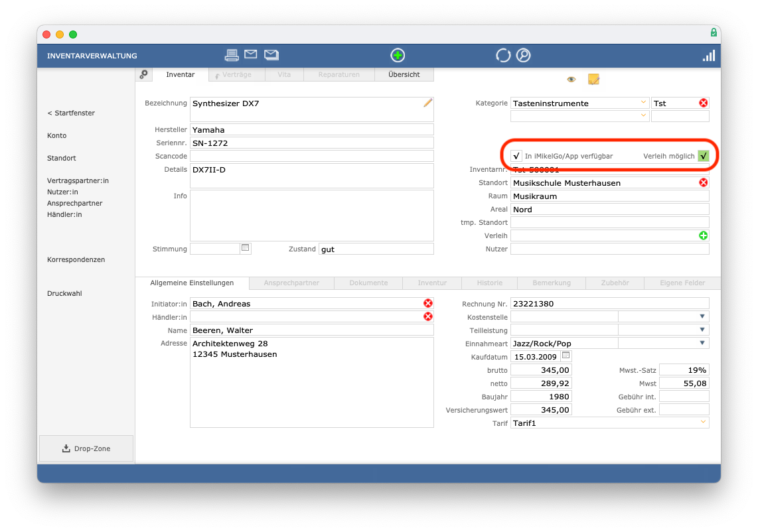The width and height of the screenshot is (758, 532).
Task: Open the Eigene Felder tab
Action: pos(682,283)
